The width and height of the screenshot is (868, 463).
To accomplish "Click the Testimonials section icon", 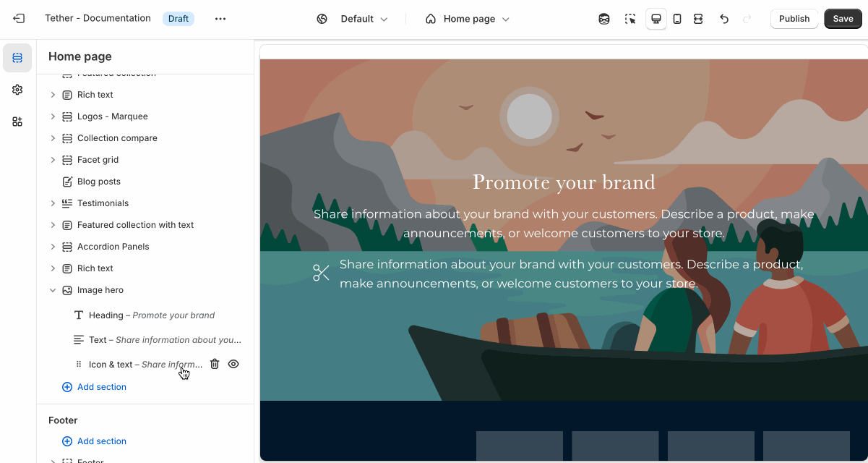I will pyautogui.click(x=67, y=203).
